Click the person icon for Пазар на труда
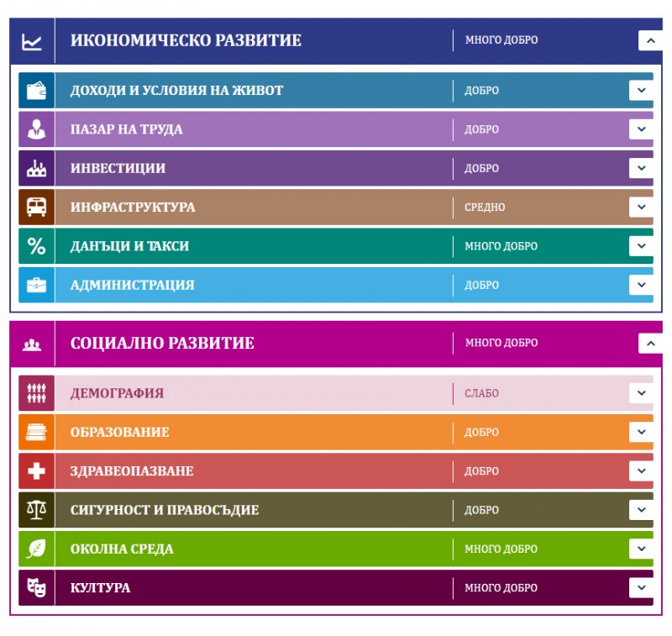The image size is (672, 636). point(36,129)
